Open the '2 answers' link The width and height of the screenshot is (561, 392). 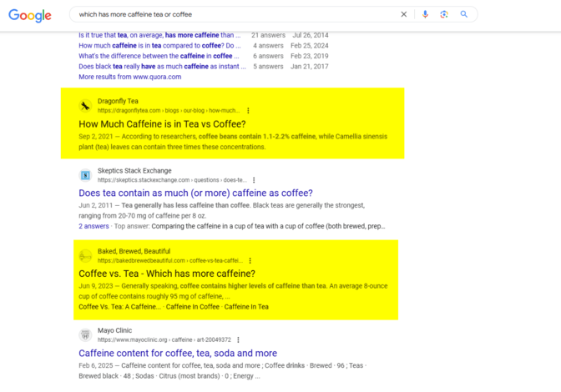point(94,225)
